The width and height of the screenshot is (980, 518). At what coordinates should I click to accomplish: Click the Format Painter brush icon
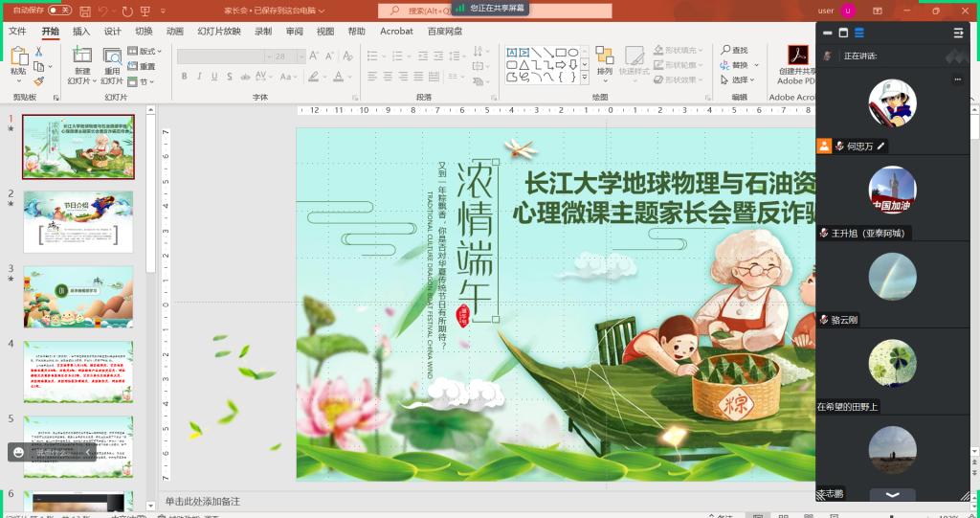(38, 81)
